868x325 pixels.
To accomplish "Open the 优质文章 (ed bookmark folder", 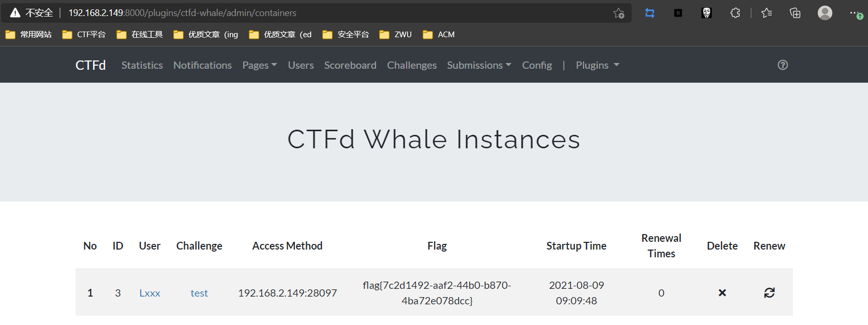I will coord(280,35).
